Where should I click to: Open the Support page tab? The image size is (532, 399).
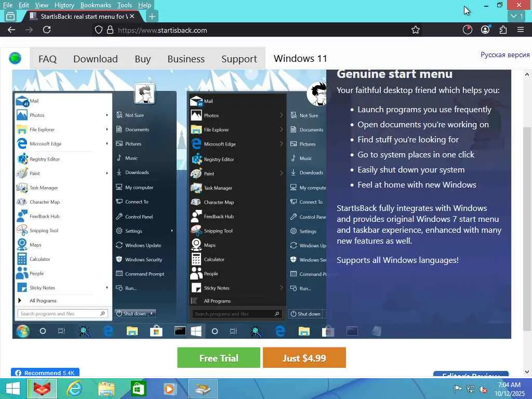(x=239, y=59)
